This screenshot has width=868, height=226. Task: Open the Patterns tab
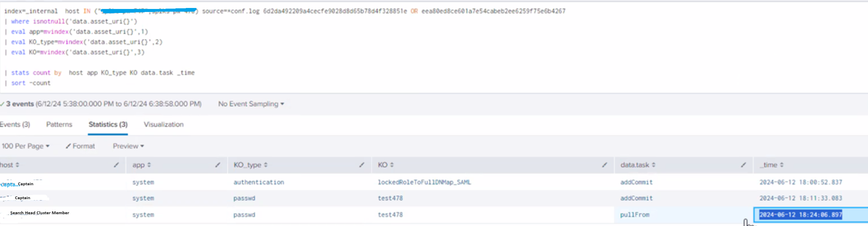59,124
